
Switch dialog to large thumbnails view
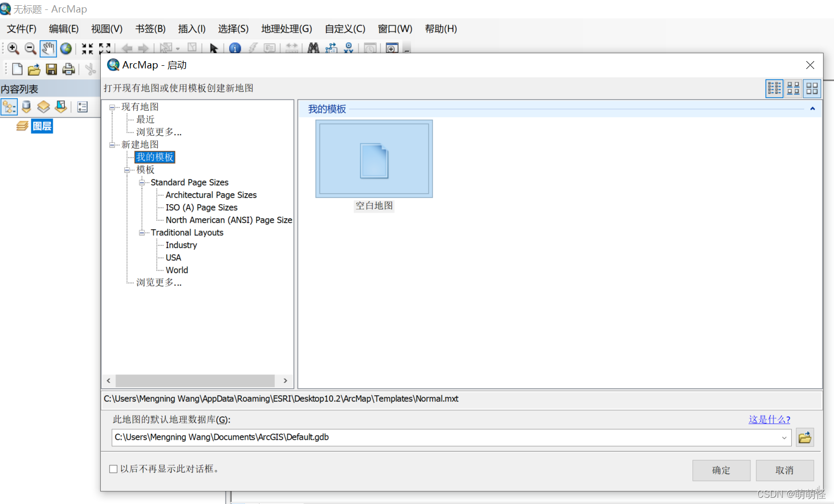coord(812,88)
